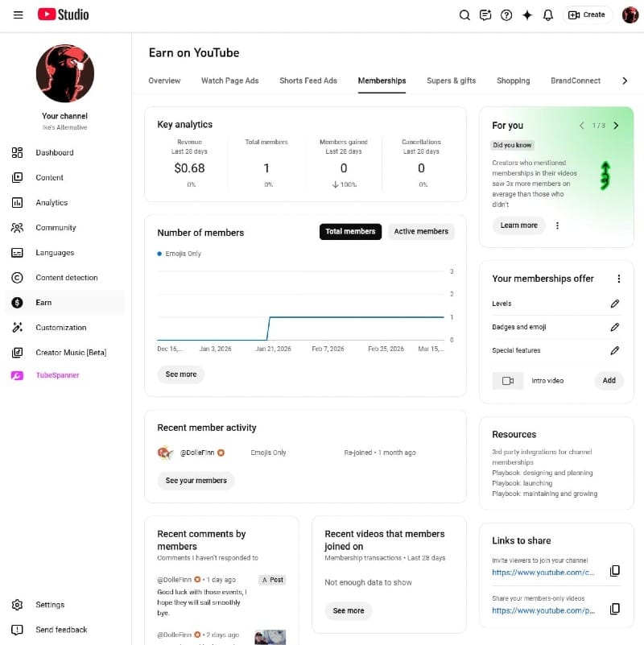Go to previous For you card
The width and height of the screenshot is (644, 645).
tap(581, 126)
